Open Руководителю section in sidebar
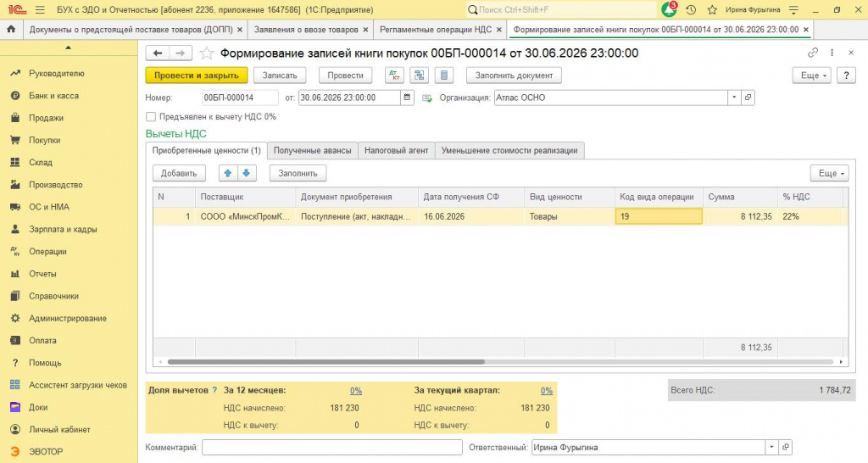 click(x=57, y=73)
